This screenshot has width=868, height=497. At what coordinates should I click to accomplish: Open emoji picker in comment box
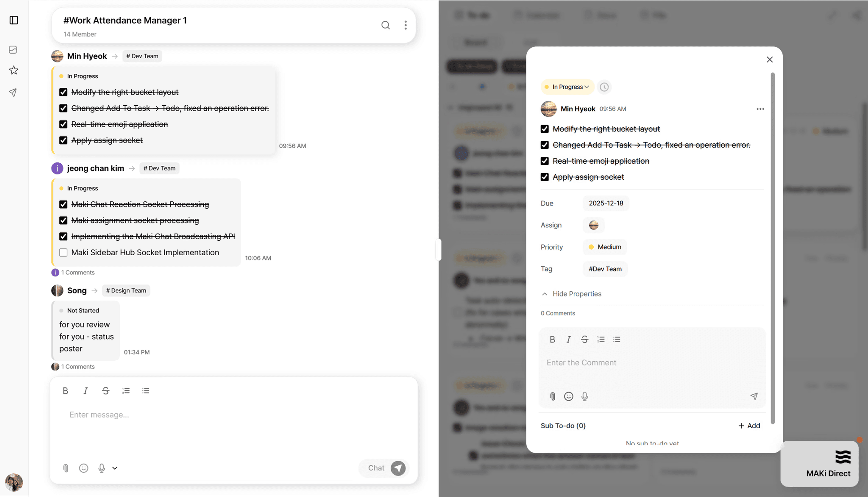point(569,396)
